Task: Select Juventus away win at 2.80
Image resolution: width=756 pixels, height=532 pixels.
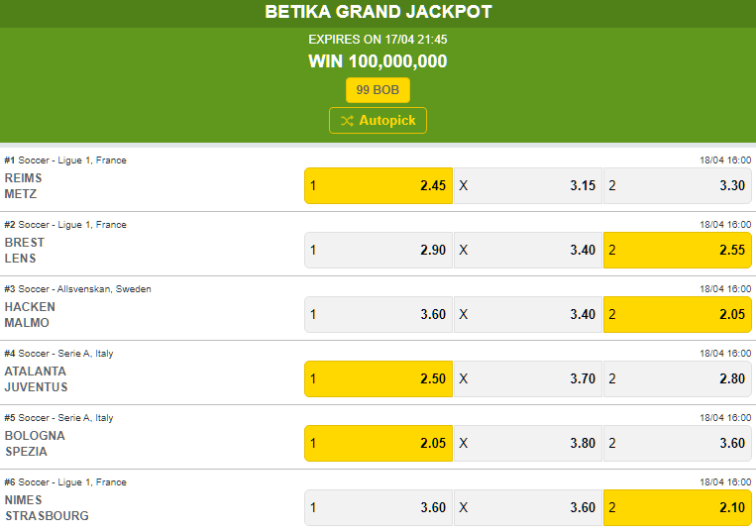Action: [x=677, y=378]
